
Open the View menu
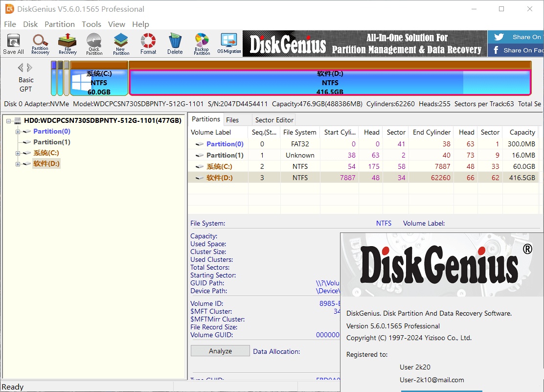[116, 24]
